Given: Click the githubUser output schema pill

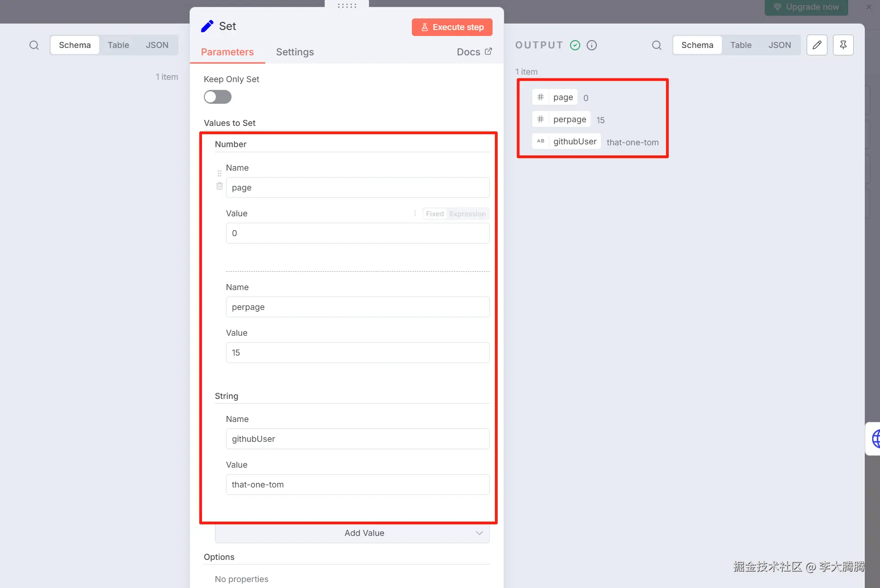Looking at the screenshot, I should pyautogui.click(x=566, y=142).
